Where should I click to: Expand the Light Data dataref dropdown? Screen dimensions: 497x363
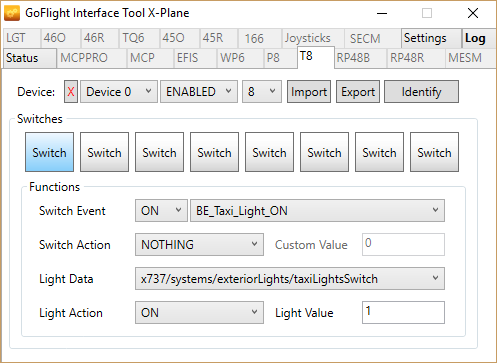[x=290, y=279]
